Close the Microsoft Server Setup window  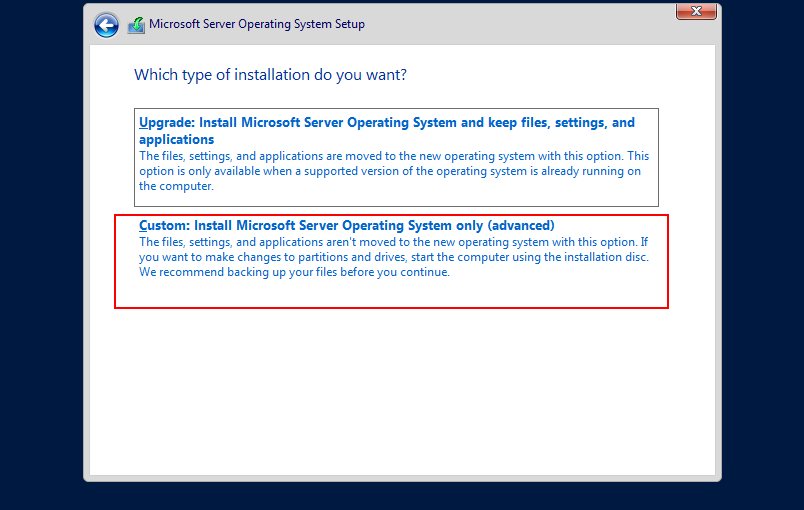tap(696, 11)
